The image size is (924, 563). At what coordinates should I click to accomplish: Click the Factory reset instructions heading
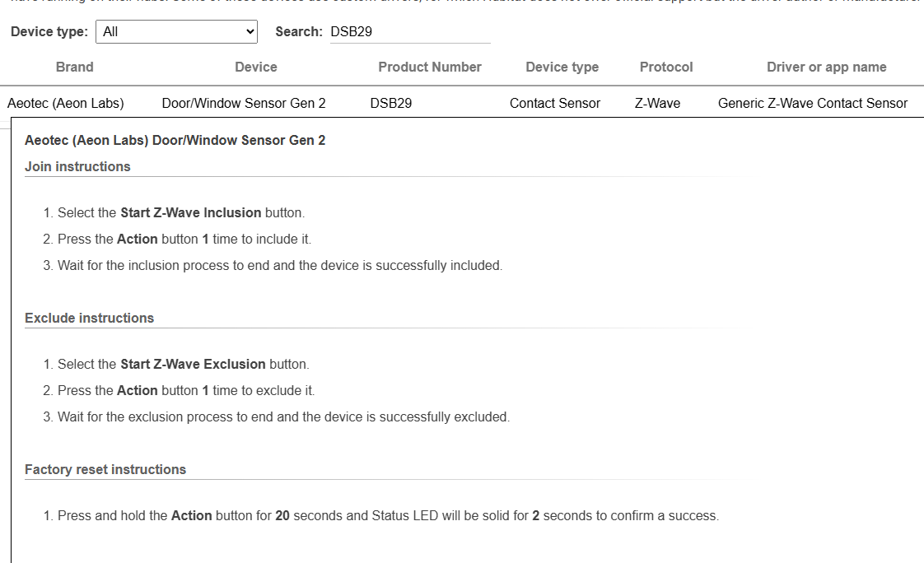pos(105,470)
